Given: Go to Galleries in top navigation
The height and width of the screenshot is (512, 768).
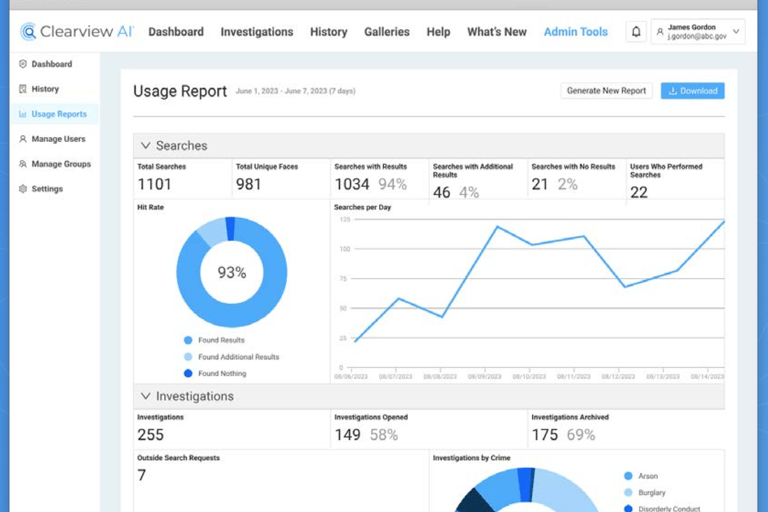Looking at the screenshot, I should [386, 32].
